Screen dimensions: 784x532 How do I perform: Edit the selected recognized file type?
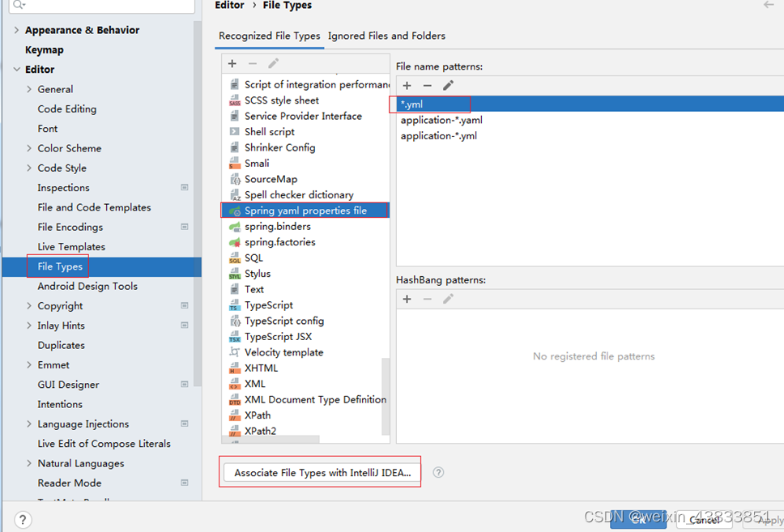273,63
